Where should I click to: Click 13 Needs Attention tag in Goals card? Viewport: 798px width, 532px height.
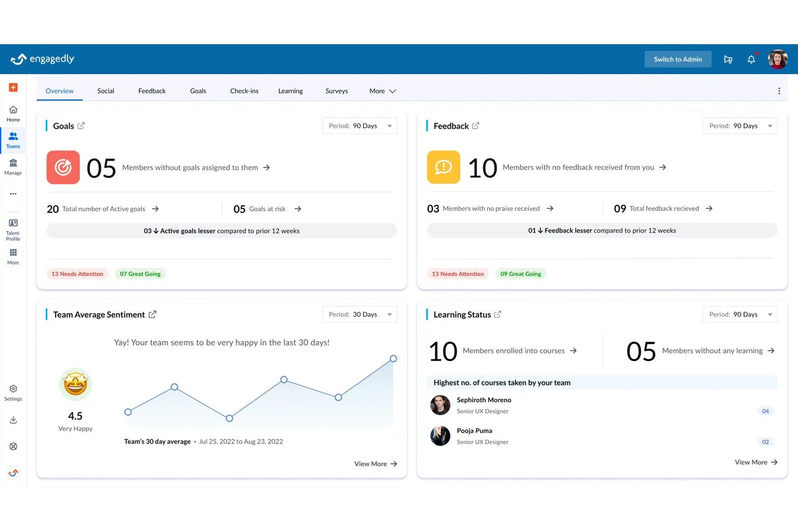tap(77, 274)
